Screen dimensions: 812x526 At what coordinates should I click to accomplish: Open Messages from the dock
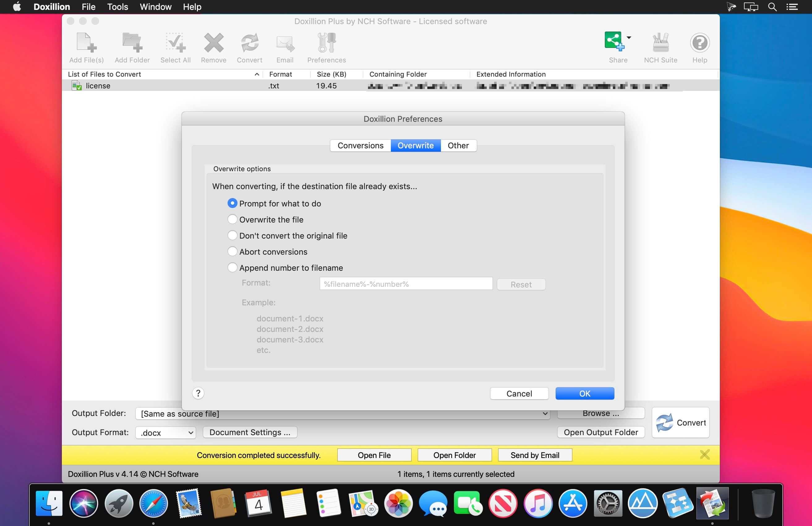tap(433, 503)
